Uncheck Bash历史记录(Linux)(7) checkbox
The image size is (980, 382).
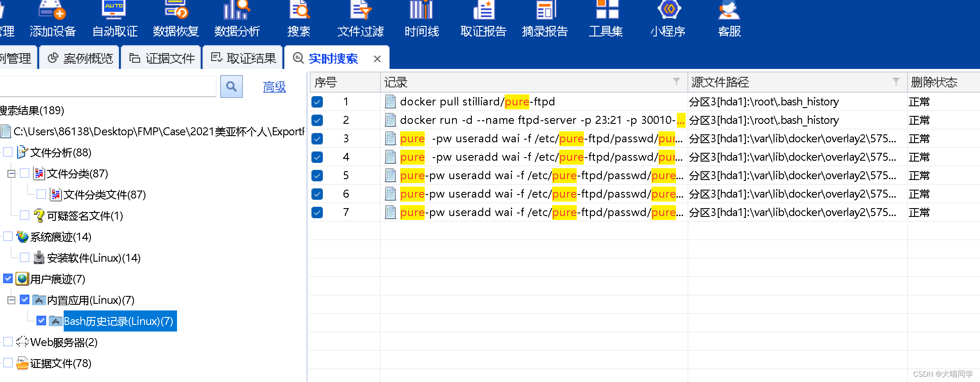coord(42,321)
